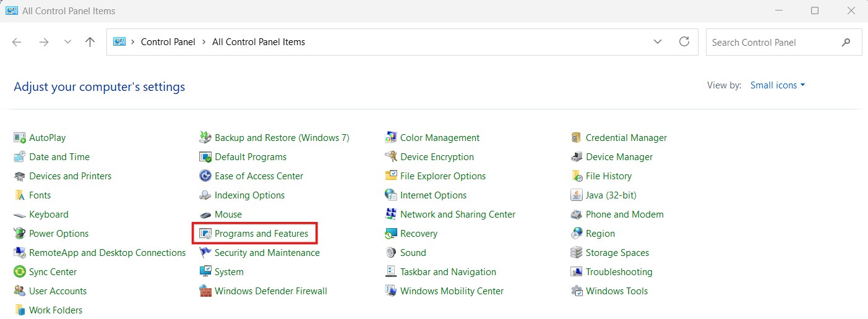Click the Region globe icon
The height and width of the screenshot is (319, 868).
pyautogui.click(x=577, y=234)
